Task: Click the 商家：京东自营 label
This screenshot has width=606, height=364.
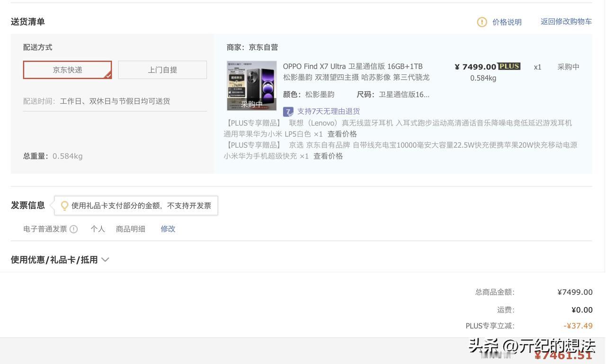Action: click(x=252, y=47)
